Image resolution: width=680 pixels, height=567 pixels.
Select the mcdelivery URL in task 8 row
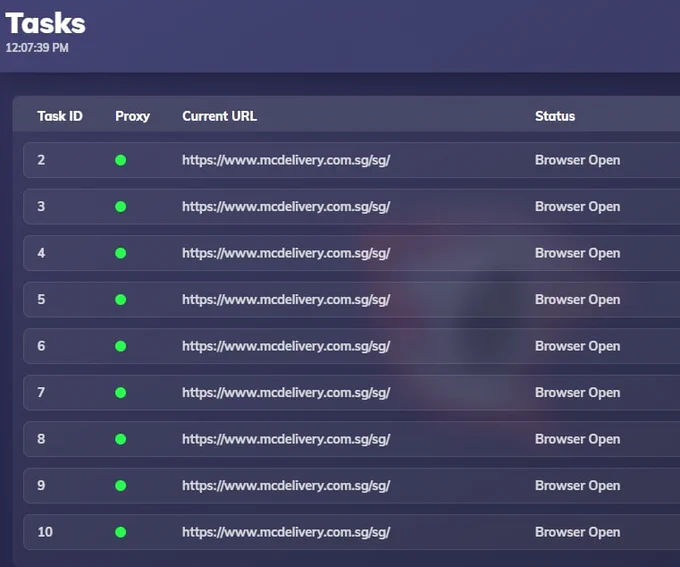click(286, 439)
